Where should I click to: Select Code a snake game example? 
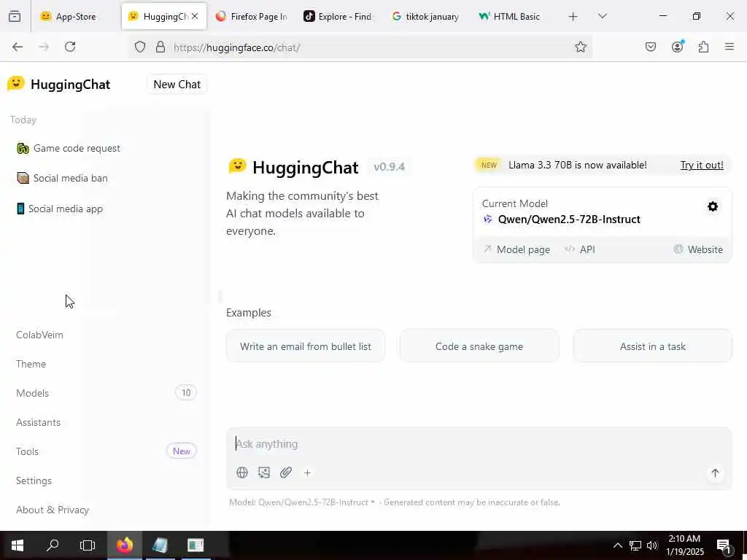point(479,346)
